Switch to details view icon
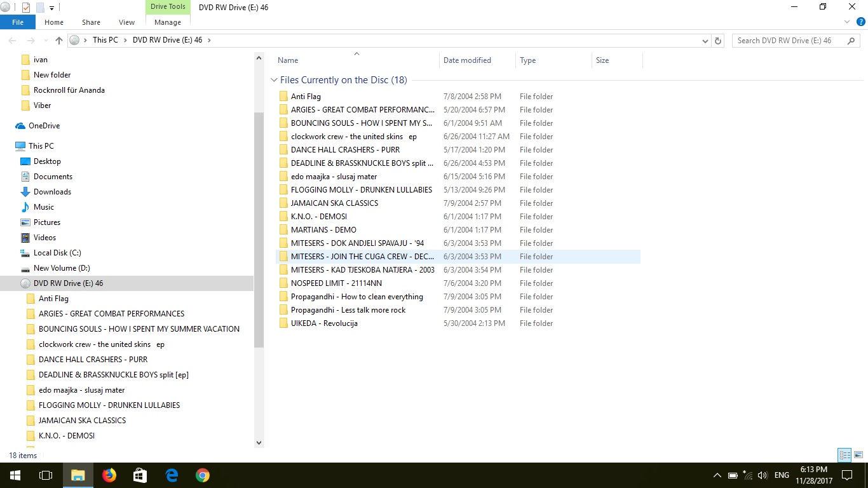Screen dimensions: 868x488 [x=844, y=455]
